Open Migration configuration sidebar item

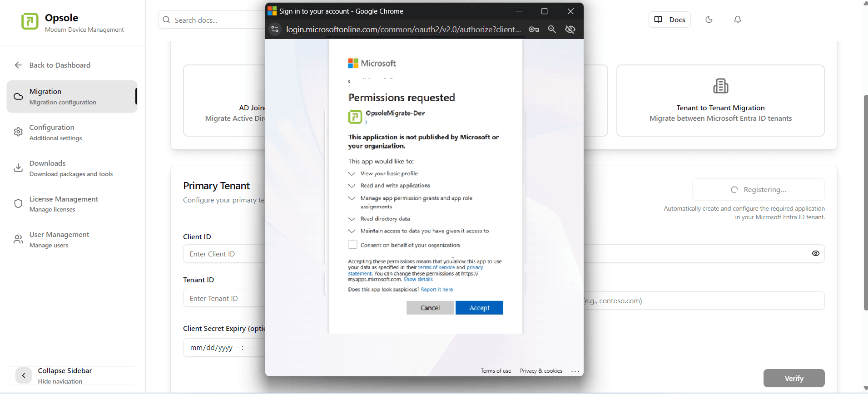(x=72, y=97)
